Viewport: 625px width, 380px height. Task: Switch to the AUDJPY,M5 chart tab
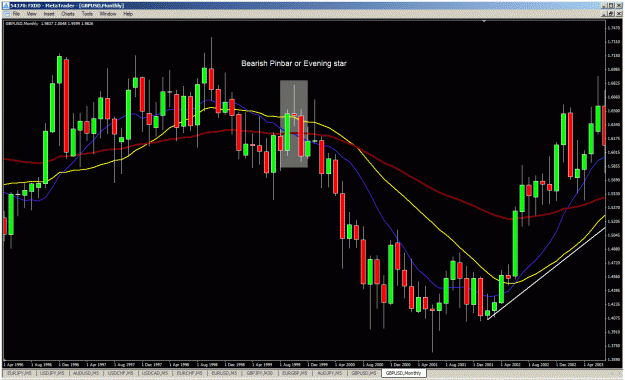pyautogui.click(x=330, y=373)
